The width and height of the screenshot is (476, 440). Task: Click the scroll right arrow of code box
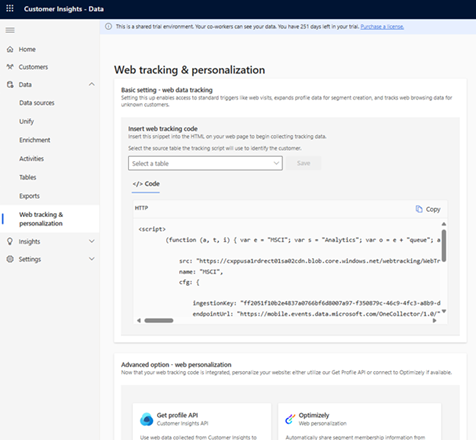434,321
